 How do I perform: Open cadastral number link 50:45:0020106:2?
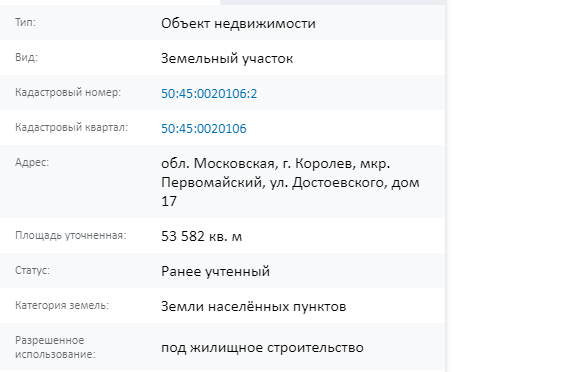pyautogui.click(x=209, y=94)
